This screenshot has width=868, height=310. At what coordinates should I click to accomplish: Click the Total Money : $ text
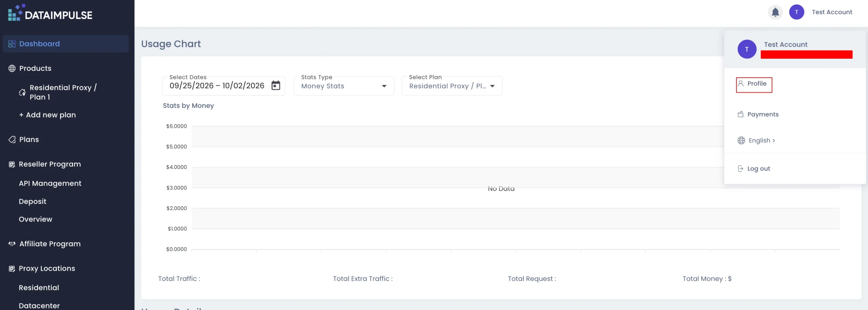coord(707,279)
